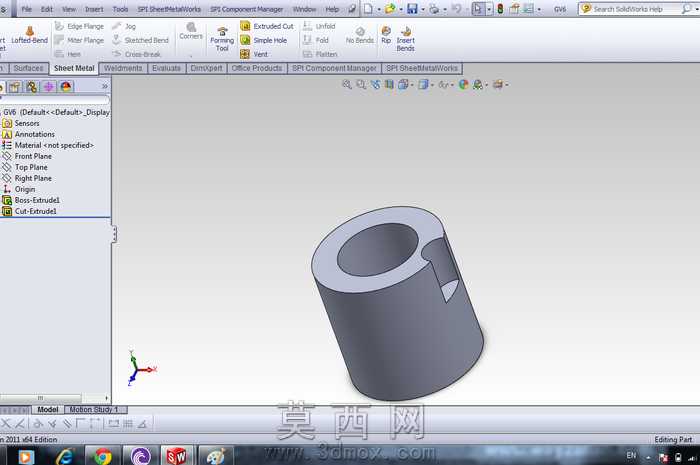Open the Tools menu
Image resolution: width=700 pixels, height=465 pixels.
pyautogui.click(x=120, y=9)
